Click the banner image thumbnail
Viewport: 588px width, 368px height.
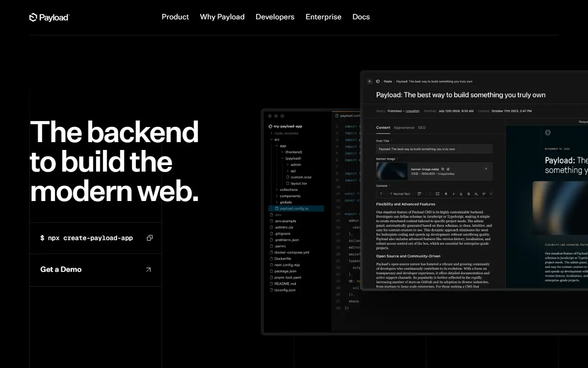pos(392,171)
